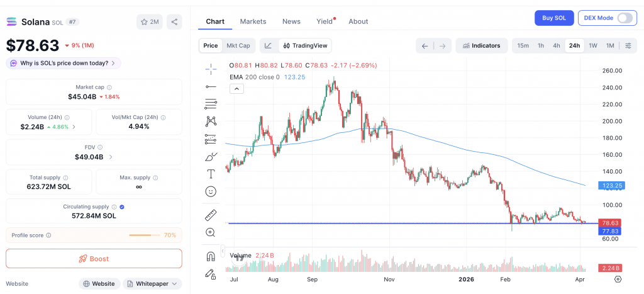Expand the FDV details chevron

[x=111, y=157]
